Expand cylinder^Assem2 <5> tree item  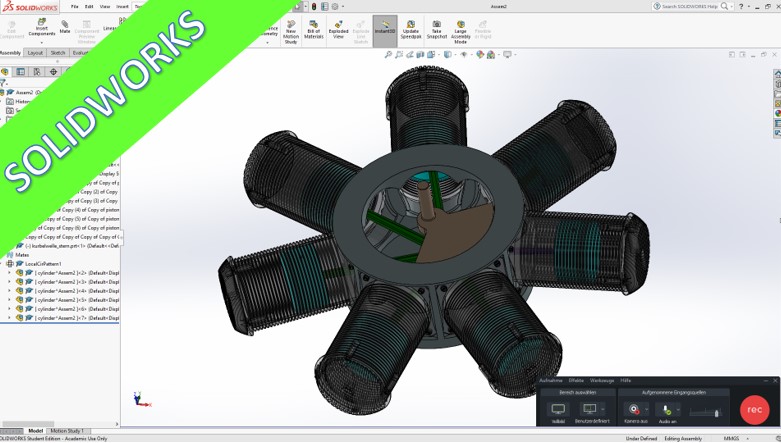pos(9,300)
